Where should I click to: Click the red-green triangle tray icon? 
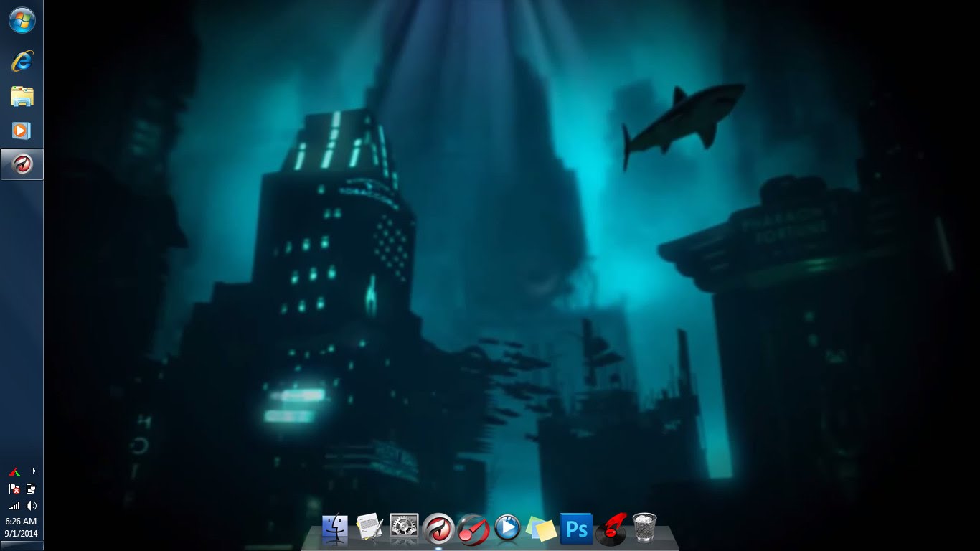tap(14, 472)
